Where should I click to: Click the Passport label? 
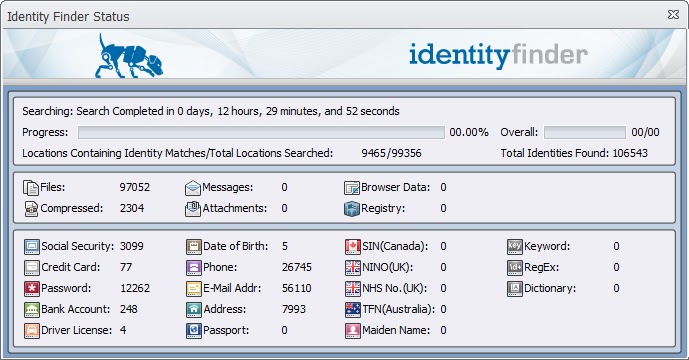[x=226, y=331]
